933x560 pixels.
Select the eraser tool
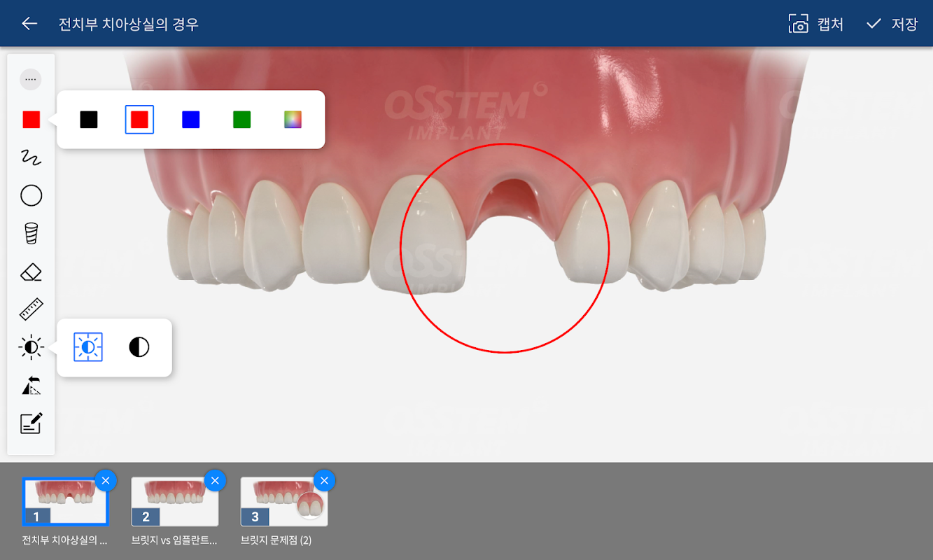31,272
